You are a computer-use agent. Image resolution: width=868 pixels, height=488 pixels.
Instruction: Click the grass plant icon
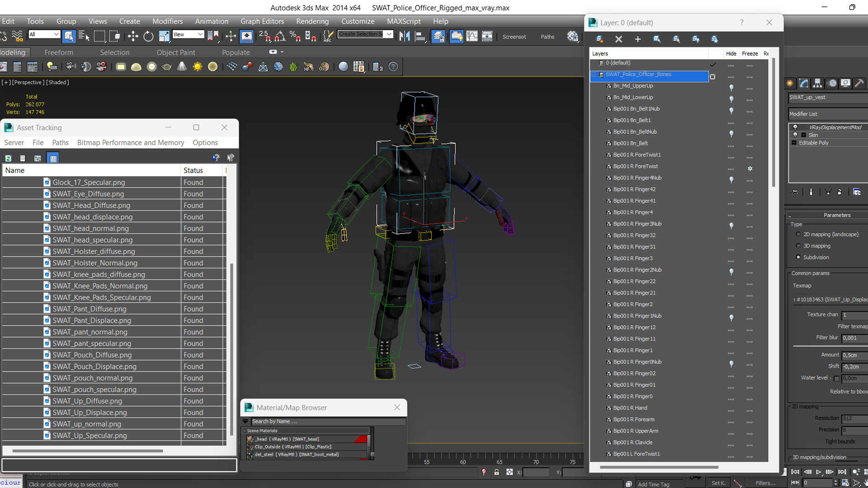[293, 67]
